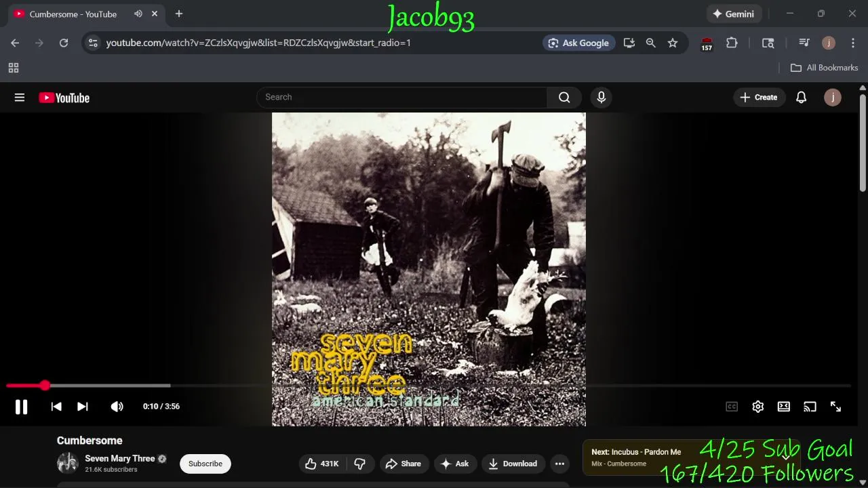Click Ask Google lens button
Screen dimensions: 868x488
(x=579, y=43)
